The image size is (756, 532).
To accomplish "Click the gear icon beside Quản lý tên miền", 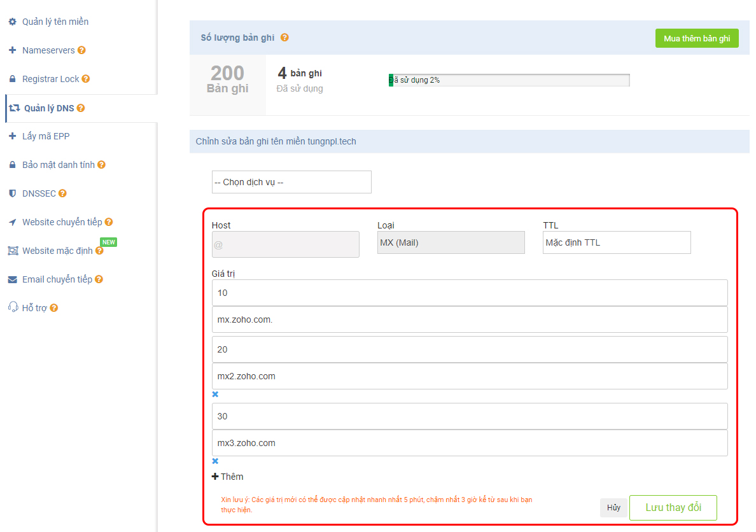I will (x=13, y=22).
